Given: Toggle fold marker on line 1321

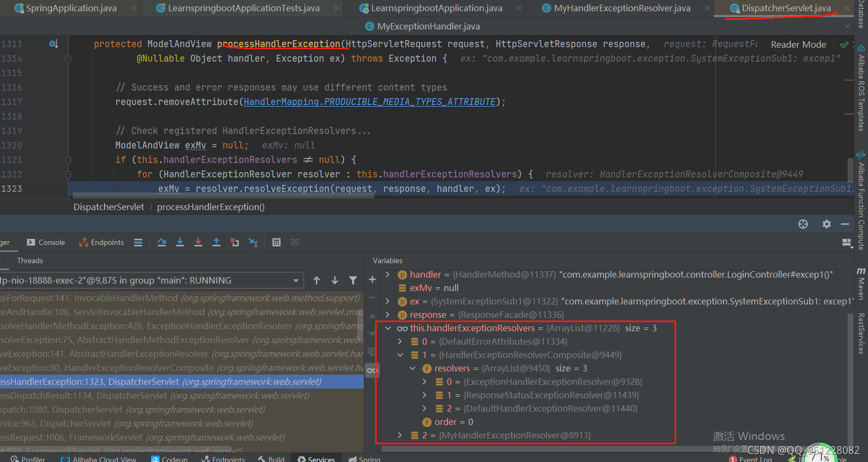Looking at the screenshot, I should click(68, 160).
